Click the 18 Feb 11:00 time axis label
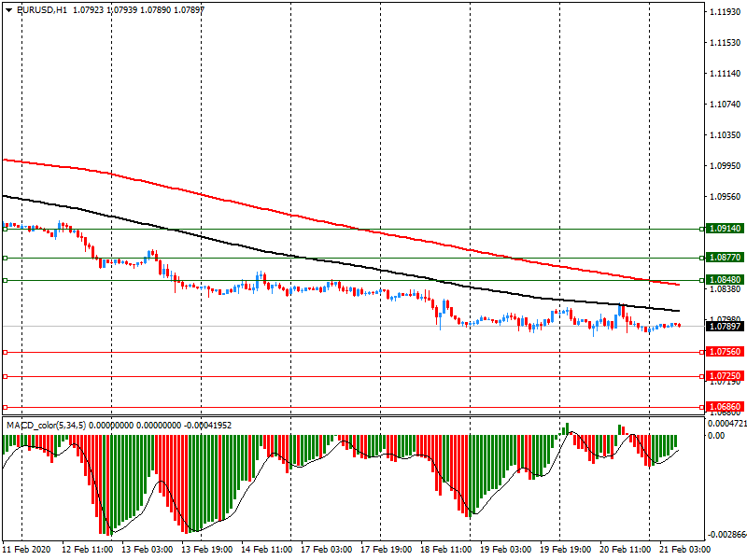Screen dimensions: 747x560 pos(444,551)
